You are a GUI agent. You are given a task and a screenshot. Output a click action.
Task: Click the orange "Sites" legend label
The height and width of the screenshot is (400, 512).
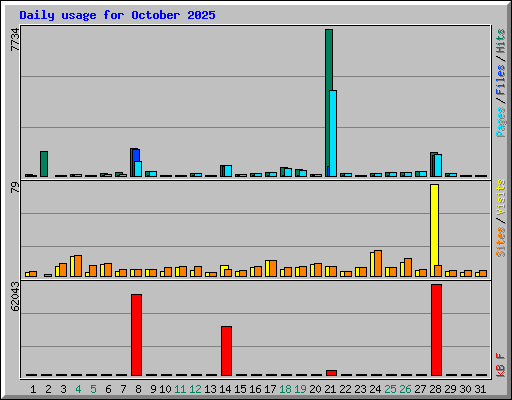coord(500,241)
